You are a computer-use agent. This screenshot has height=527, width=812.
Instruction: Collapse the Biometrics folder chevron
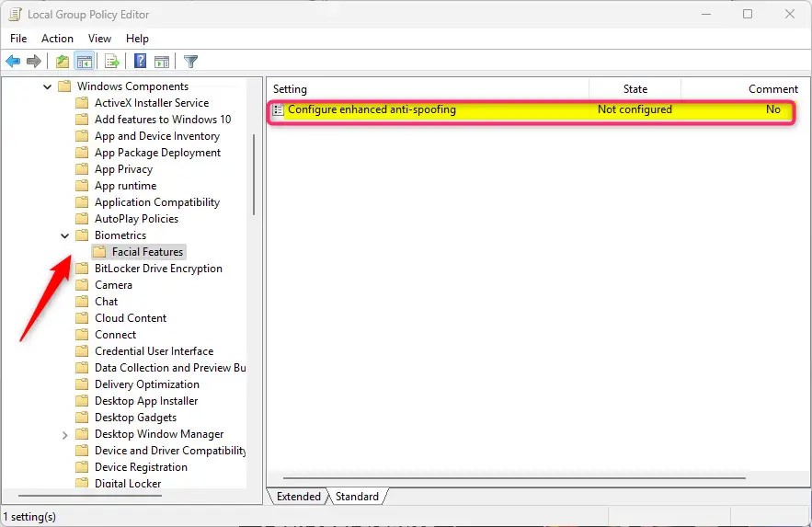pyautogui.click(x=64, y=236)
